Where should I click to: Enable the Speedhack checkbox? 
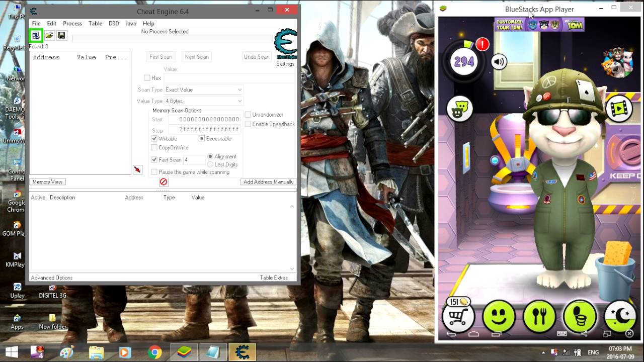point(248,124)
